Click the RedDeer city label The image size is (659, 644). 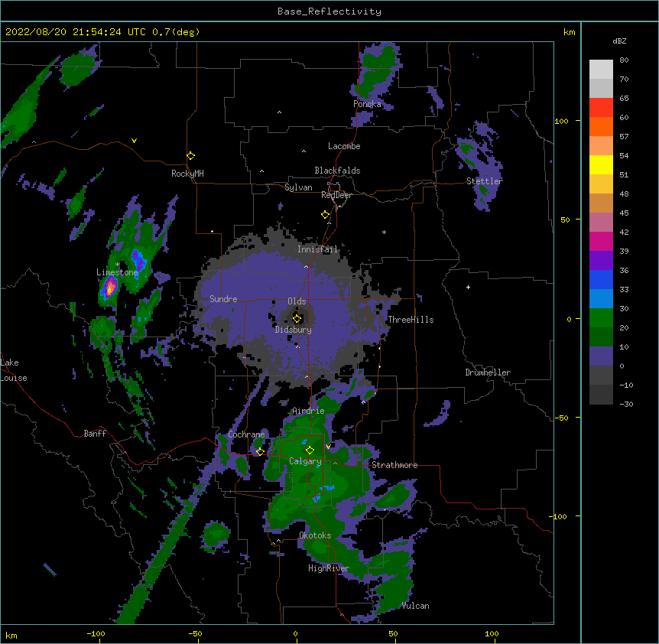[336, 195]
